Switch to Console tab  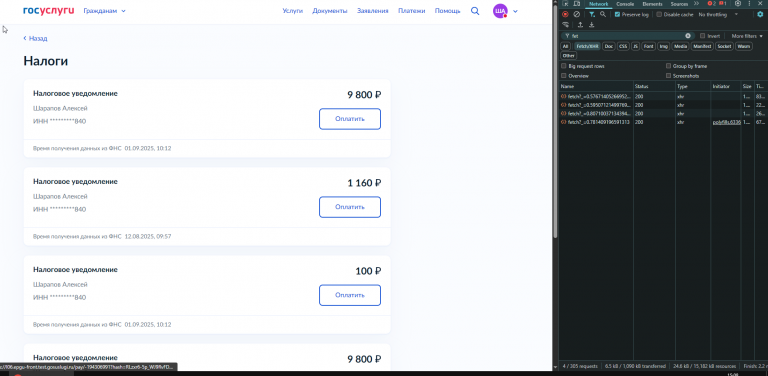point(625,4)
